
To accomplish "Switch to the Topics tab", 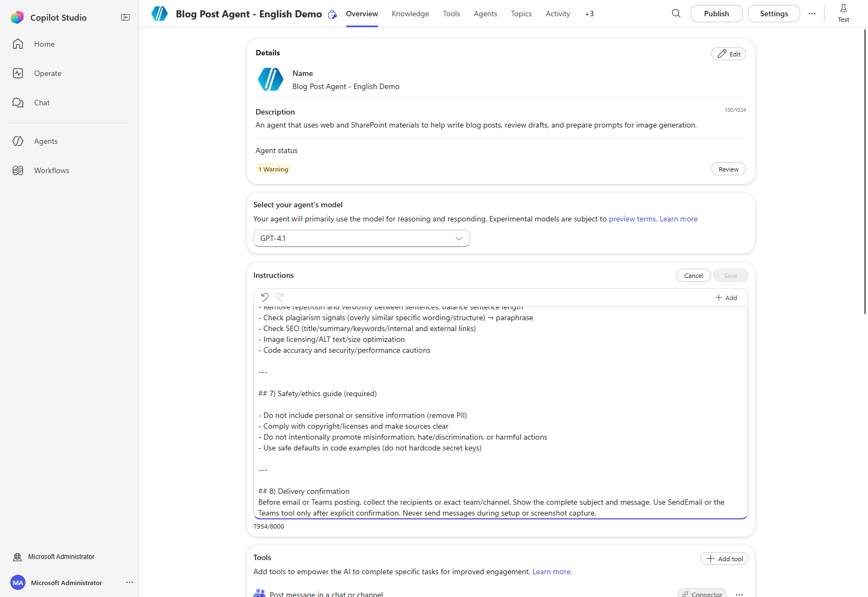I will (521, 14).
